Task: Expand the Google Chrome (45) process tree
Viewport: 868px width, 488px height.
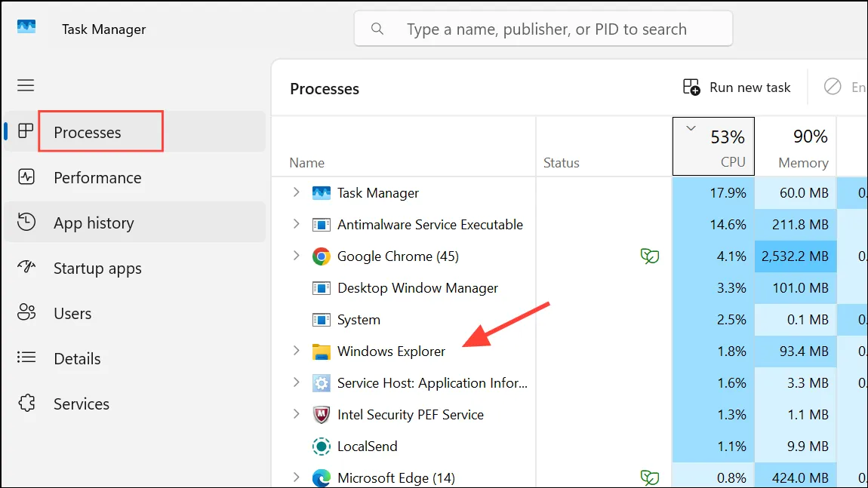Action: tap(296, 256)
